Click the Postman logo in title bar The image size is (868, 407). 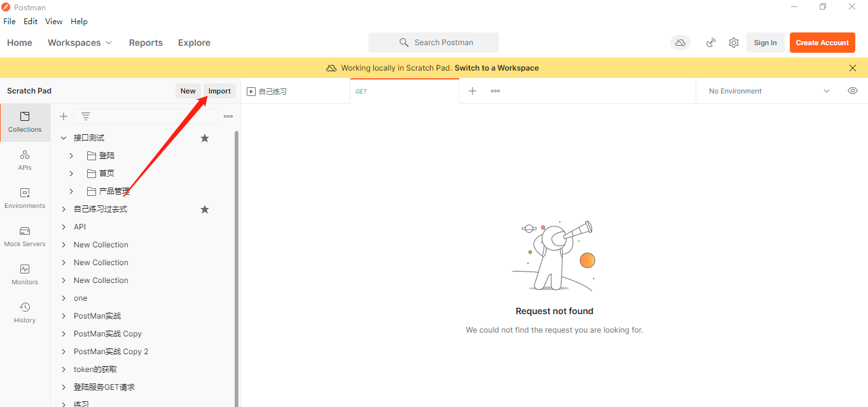click(x=6, y=7)
